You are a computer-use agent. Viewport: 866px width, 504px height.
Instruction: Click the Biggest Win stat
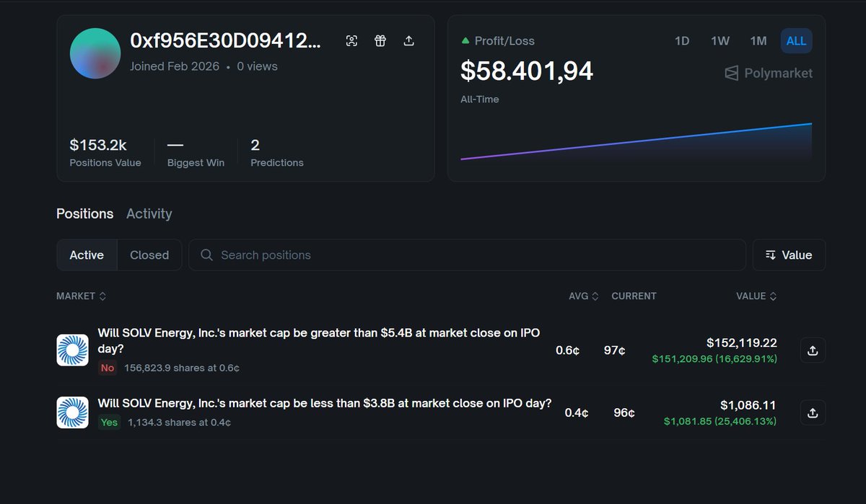[196, 152]
